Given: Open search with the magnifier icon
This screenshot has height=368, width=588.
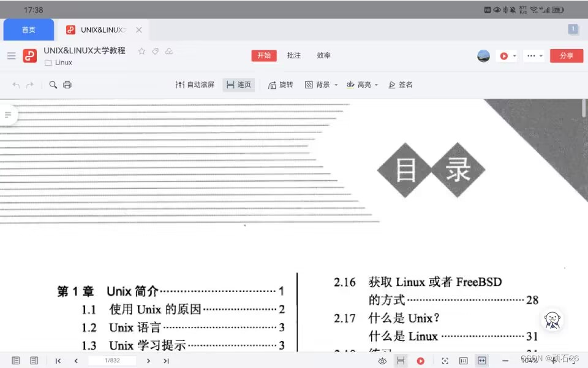Looking at the screenshot, I should tap(53, 85).
